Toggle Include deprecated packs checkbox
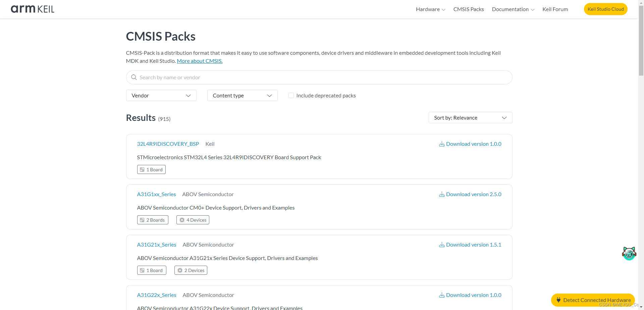 pos(291,95)
